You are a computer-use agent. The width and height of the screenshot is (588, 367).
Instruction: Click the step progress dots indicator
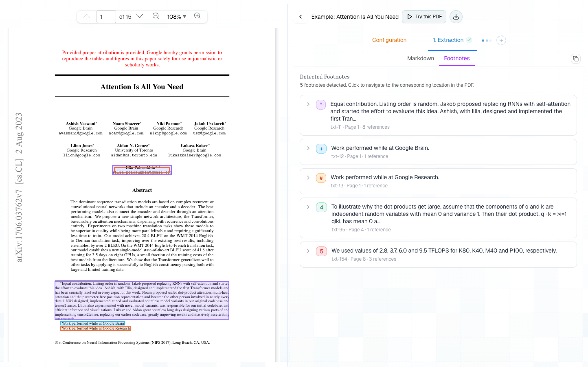click(x=487, y=40)
